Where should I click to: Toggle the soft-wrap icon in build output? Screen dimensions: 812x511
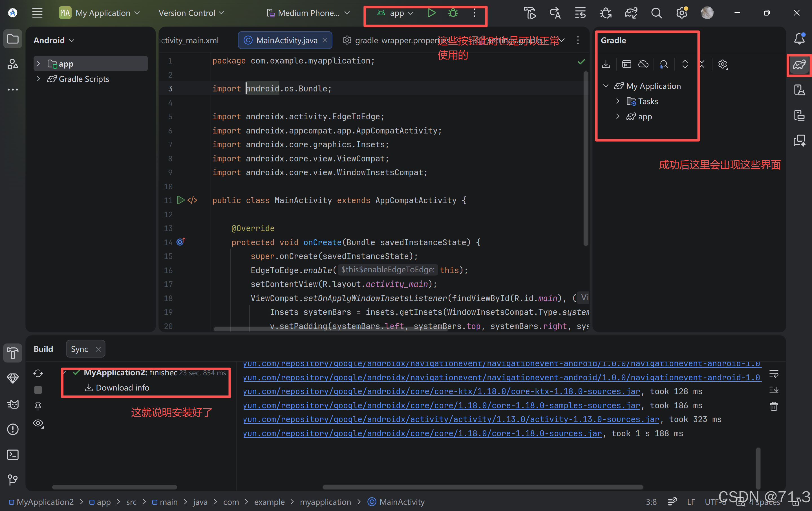(774, 374)
